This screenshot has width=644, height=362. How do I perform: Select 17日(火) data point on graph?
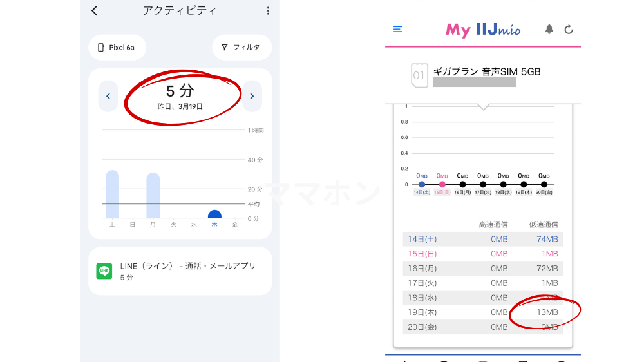pos(483,184)
